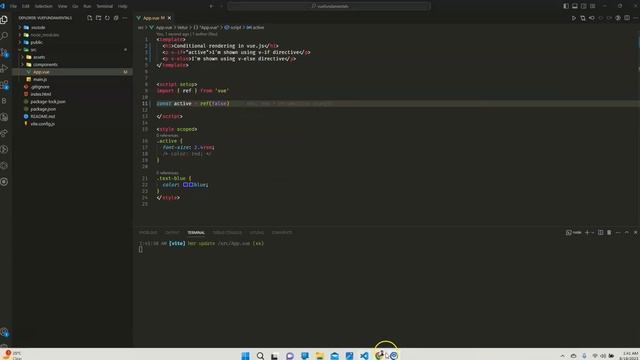This screenshot has height=360, width=640.
Task: Toggle the primary sidebar layout icon
Action: click(566, 6)
